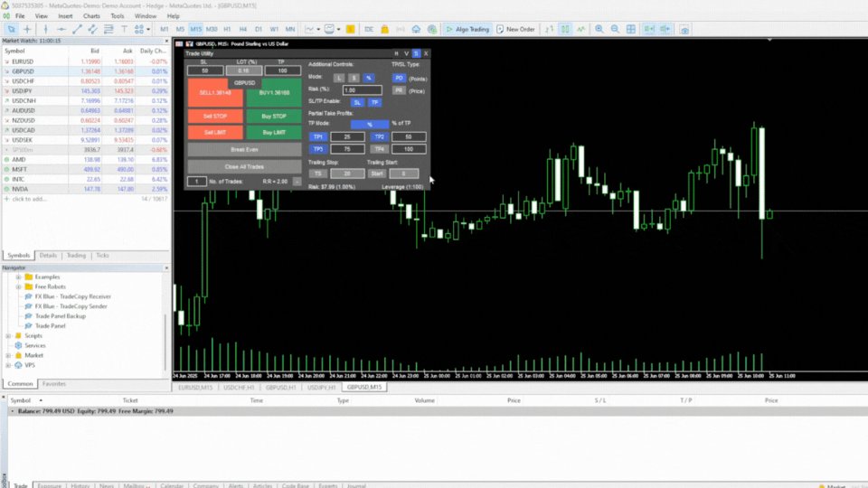868x488 pixels.
Task: Open the IDE MetaEditor icon
Action: pos(369,29)
